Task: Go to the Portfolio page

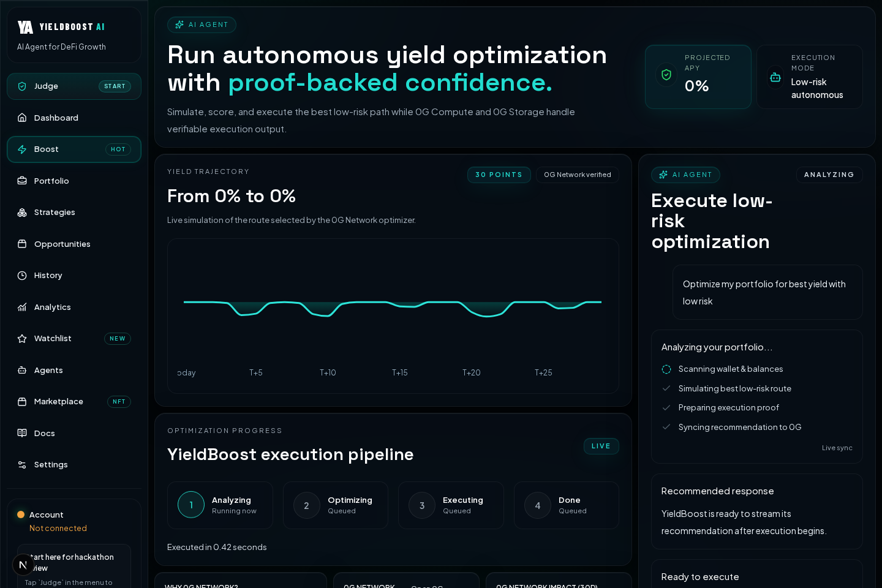Action: 74,181
